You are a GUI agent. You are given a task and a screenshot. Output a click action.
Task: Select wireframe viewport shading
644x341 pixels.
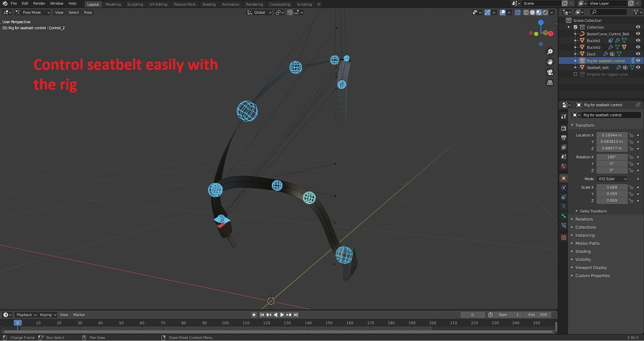[526, 12]
